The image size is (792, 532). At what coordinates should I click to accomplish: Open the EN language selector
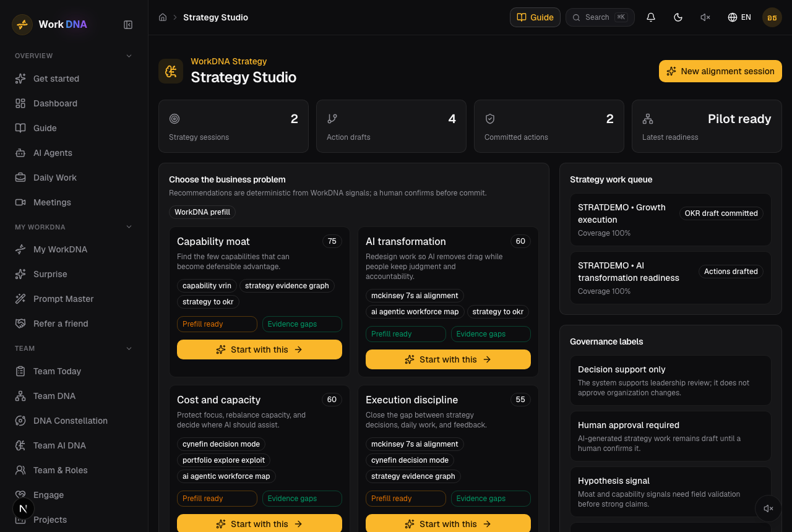click(x=739, y=17)
